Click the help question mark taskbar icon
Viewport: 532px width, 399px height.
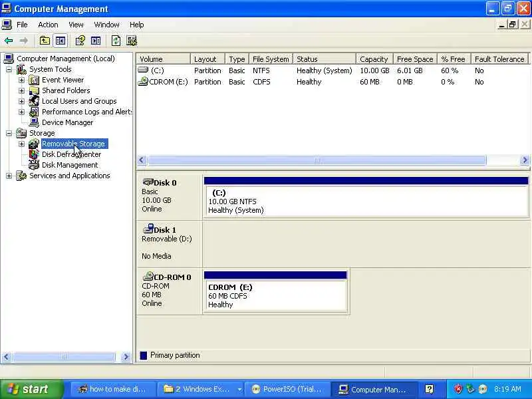tap(429, 389)
